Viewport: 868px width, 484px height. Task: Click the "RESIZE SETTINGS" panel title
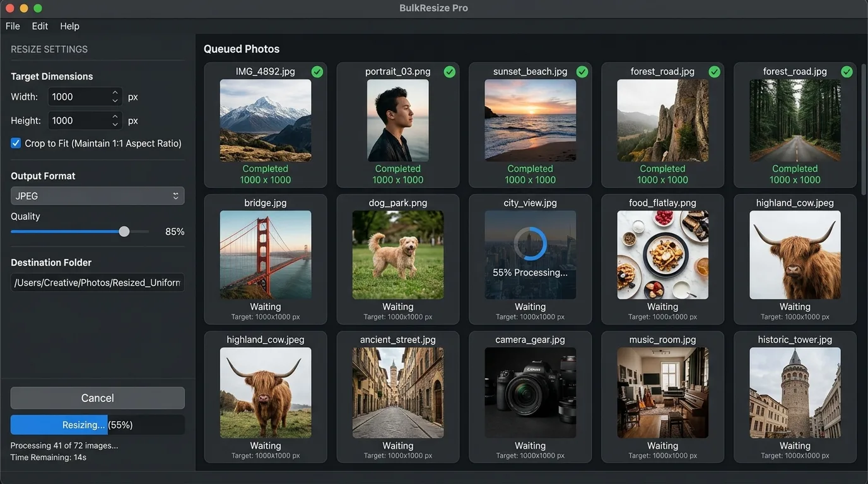49,49
